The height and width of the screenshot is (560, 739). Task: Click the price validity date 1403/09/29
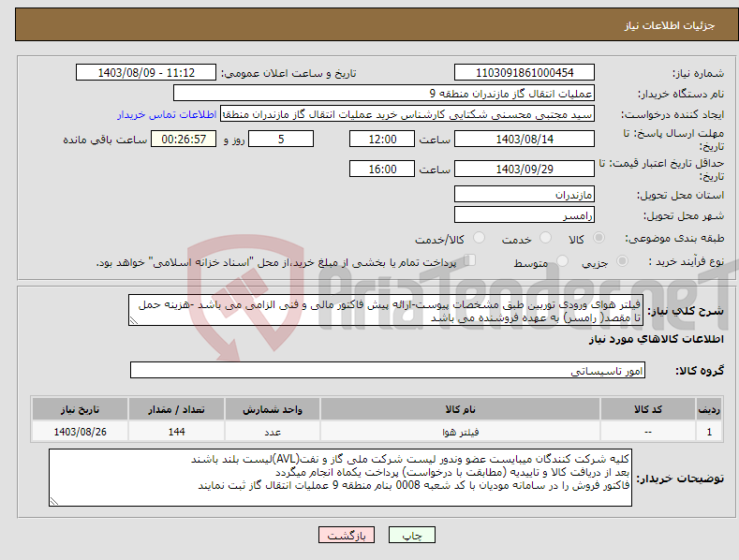pos(525,169)
